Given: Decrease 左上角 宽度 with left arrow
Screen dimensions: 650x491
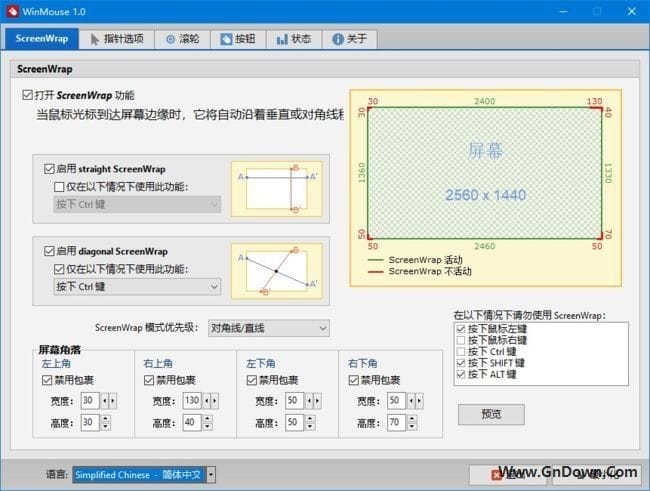Looking at the screenshot, I should pyautogui.click(x=104, y=401).
